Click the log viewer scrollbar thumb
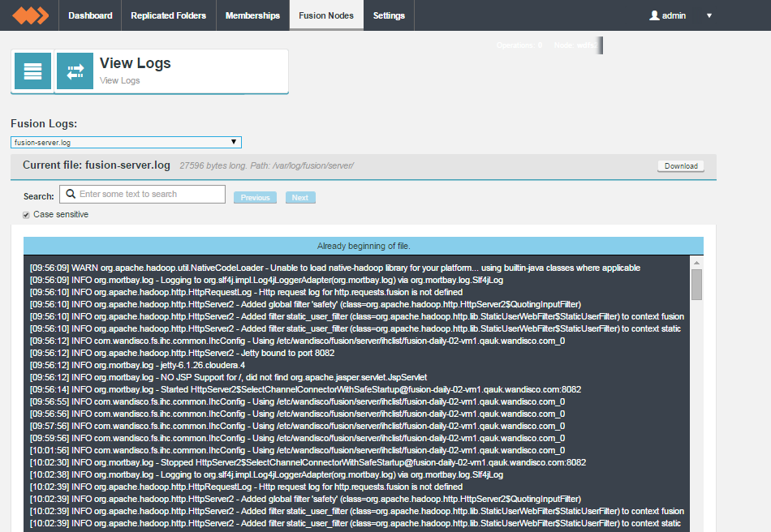The width and height of the screenshot is (771, 532). pos(696,285)
